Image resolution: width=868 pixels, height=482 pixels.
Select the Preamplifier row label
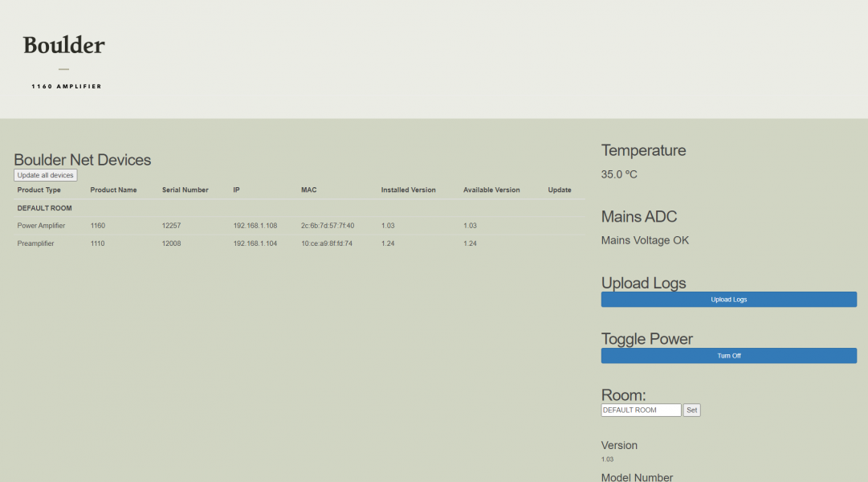(35, 243)
